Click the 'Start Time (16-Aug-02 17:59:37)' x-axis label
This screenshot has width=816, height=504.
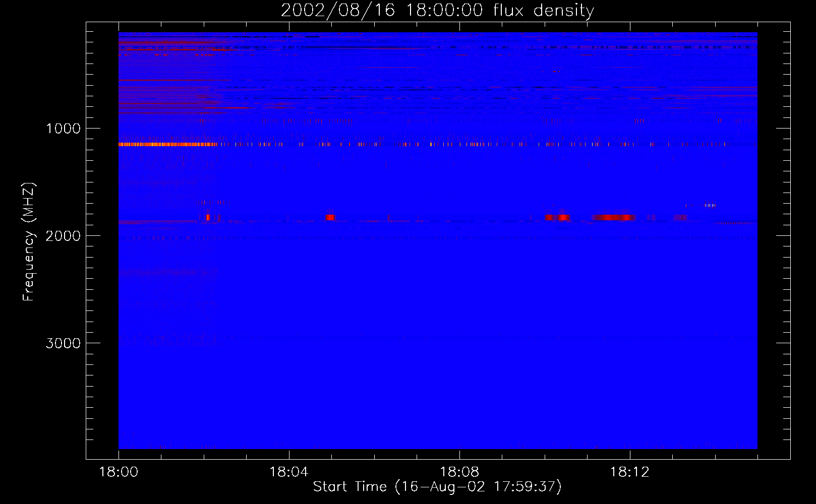437,487
